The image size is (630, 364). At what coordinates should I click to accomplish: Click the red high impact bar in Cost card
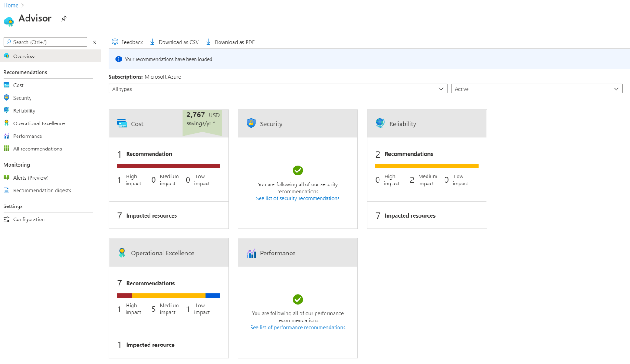click(x=169, y=166)
